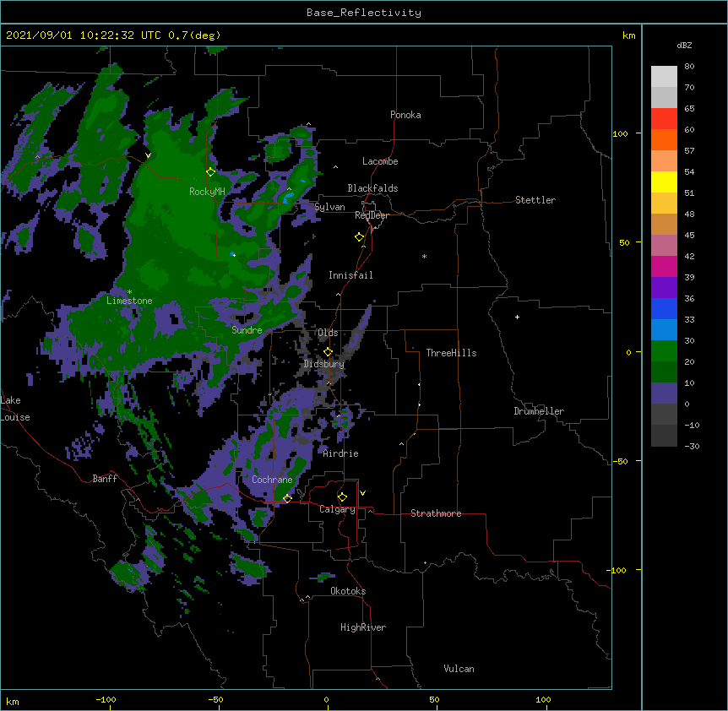The image size is (728, 711).
Task: Click the Airdrie city label
Action: pyautogui.click(x=340, y=453)
